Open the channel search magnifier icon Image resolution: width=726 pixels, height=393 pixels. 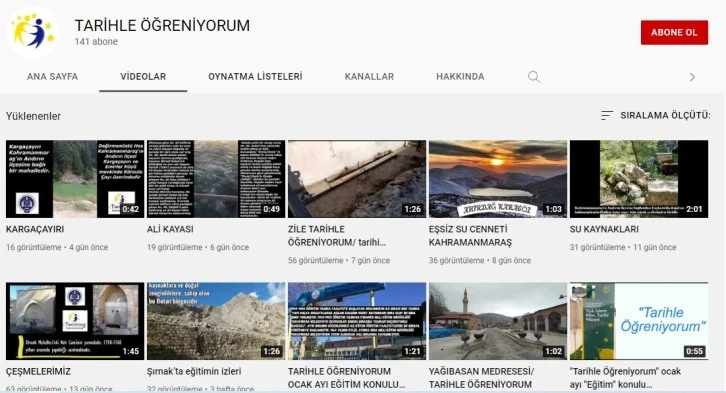[534, 77]
